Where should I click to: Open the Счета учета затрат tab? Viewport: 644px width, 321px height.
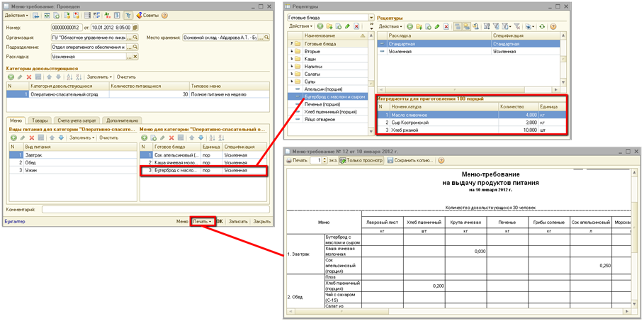pos(77,121)
